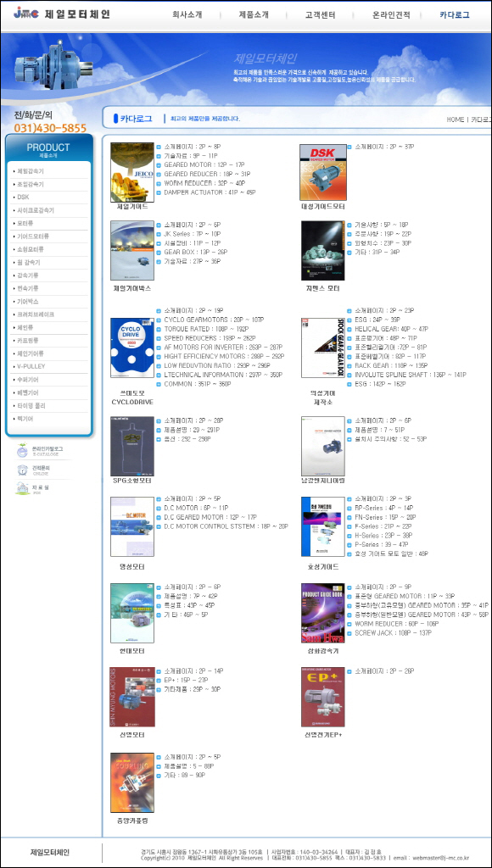Open the 기어박스 product category
Image resolution: width=492 pixels, height=868 pixels.
point(28,301)
